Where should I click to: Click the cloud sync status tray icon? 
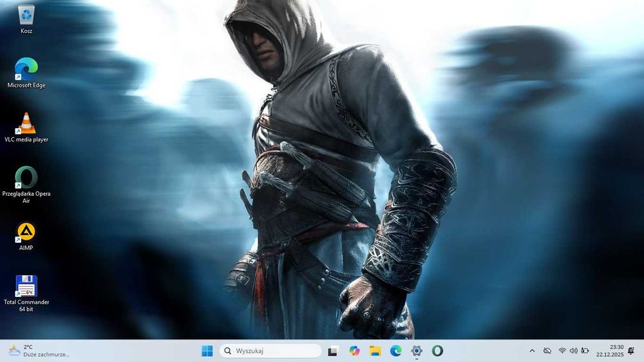(x=547, y=351)
